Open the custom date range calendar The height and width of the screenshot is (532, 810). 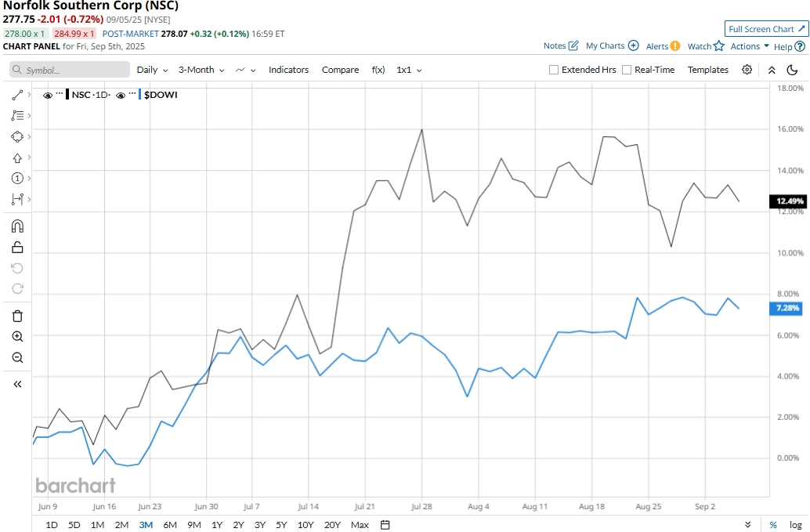(x=385, y=525)
